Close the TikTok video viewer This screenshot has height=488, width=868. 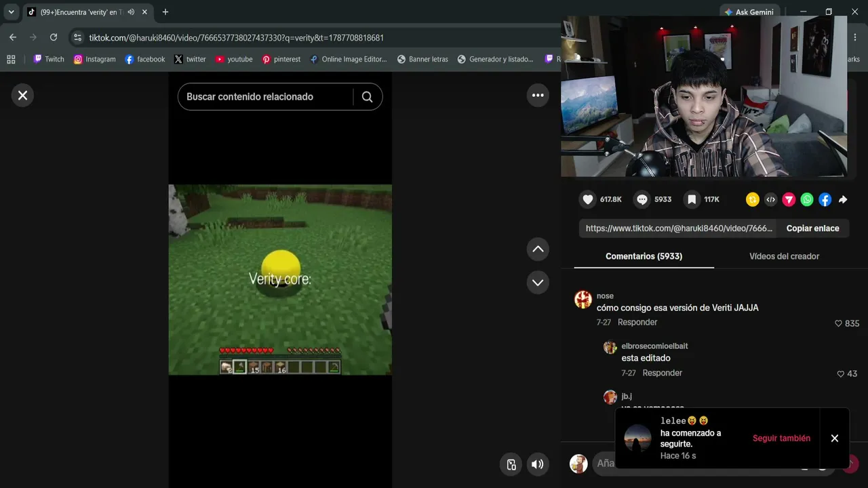click(22, 96)
